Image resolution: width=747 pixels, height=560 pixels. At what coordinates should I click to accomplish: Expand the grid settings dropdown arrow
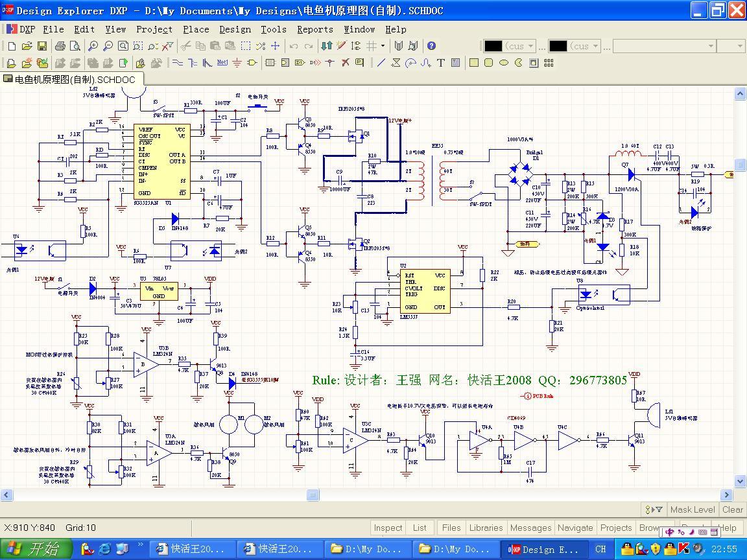[x=383, y=46]
